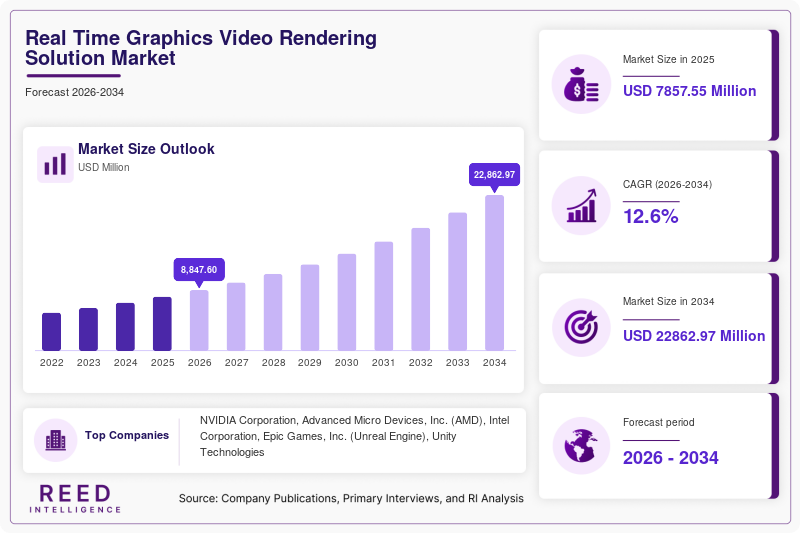Click the 'Market Size in 2025' label
The height and width of the screenshot is (533, 800).
[x=668, y=59]
